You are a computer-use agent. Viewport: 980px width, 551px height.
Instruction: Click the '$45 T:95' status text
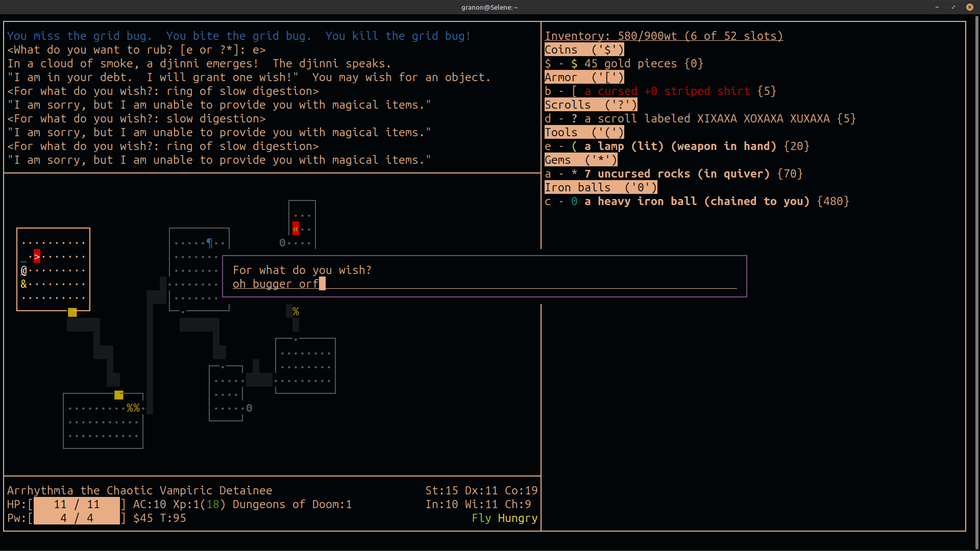pyautogui.click(x=160, y=518)
